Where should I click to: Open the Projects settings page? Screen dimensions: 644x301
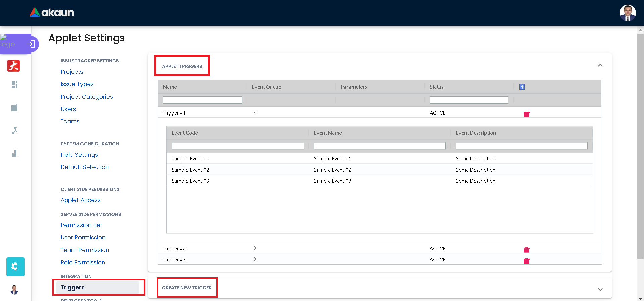point(72,72)
